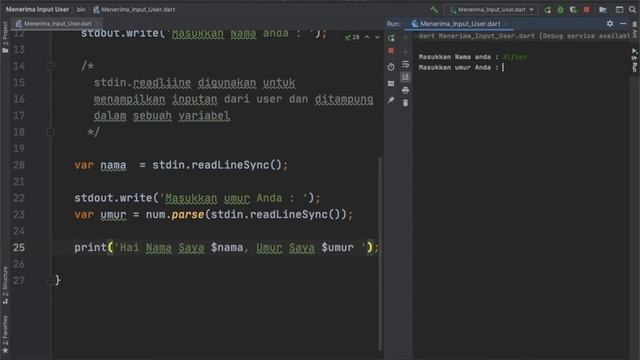Open Project Structure from top toolbar
640x360 pixels.
pos(603,10)
